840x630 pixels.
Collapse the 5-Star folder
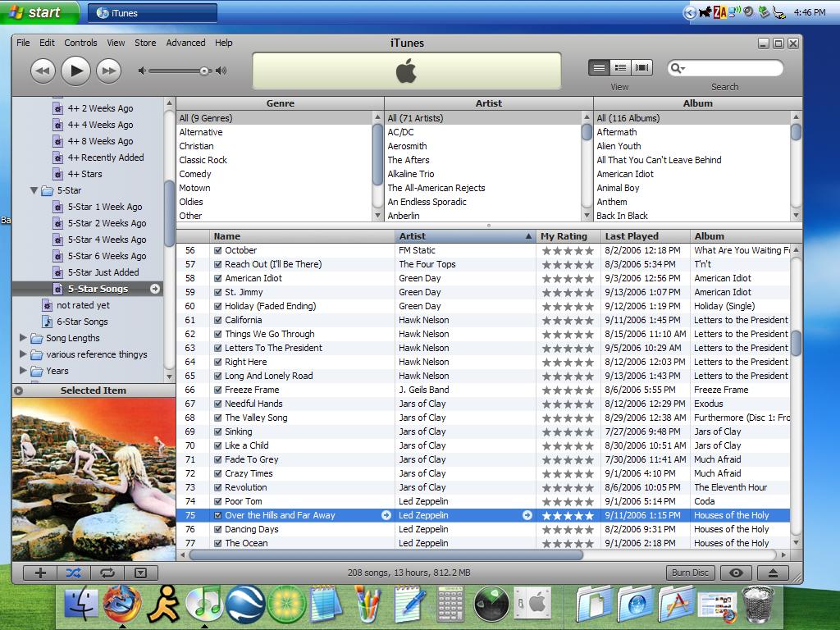click(34, 190)
